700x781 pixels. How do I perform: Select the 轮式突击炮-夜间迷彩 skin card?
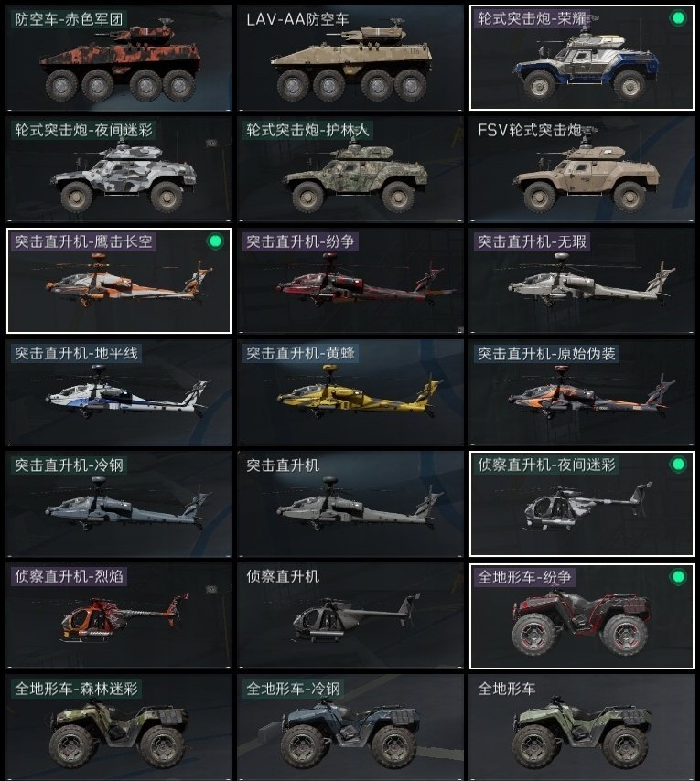click(119, 169)
